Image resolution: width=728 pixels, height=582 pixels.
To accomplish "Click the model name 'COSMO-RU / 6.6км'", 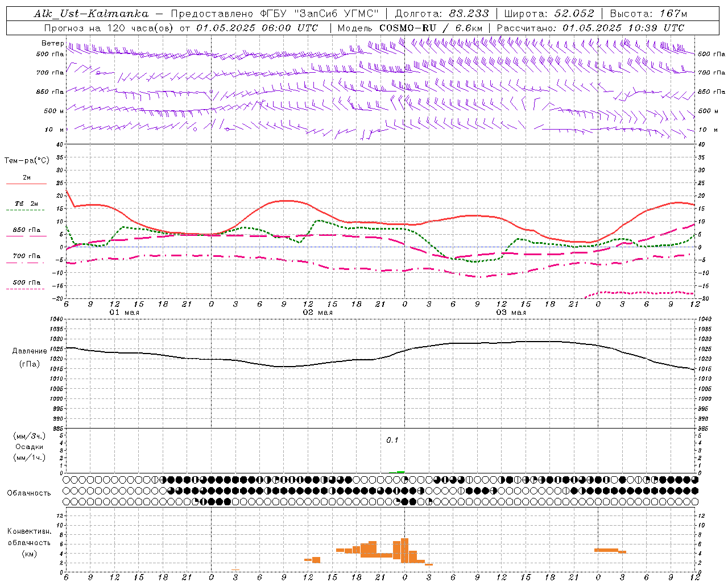I will point(431,28).
